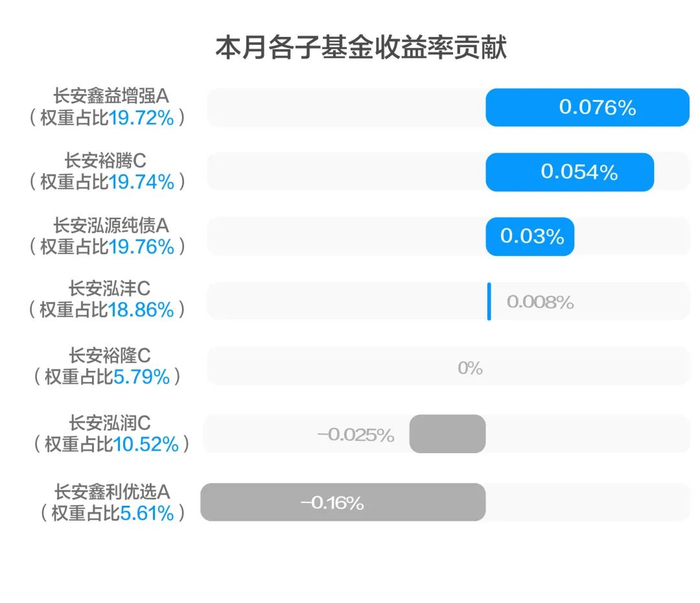
Task: Click the 19.72% weight percentage
Action: click(x=141, y=119)
